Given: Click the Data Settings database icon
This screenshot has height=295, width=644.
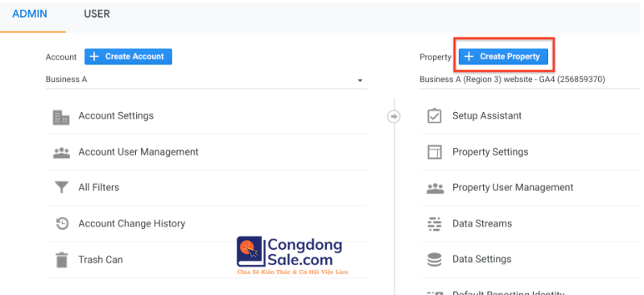Looking at the screenshot, I should 435,260.
